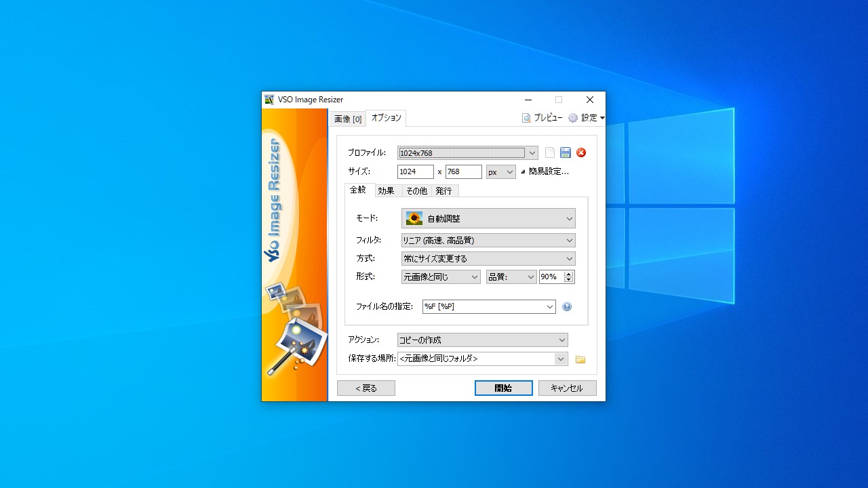
Task: Open the アクション action dropdown
Action: click(482, 340)
